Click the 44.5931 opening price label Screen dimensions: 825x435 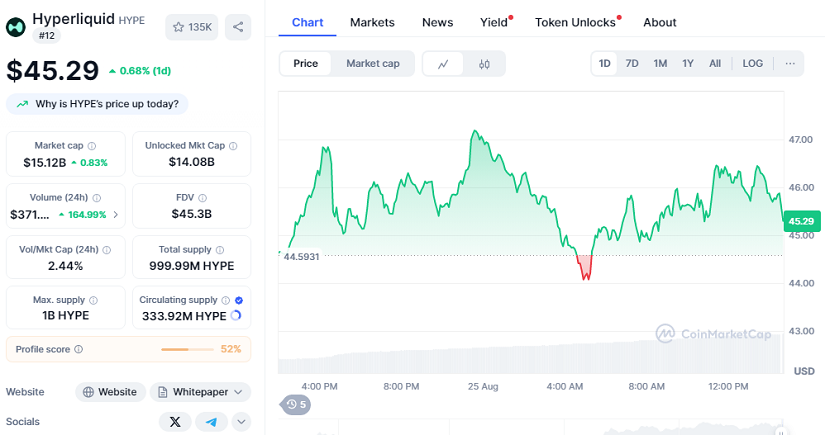(301, 257)
